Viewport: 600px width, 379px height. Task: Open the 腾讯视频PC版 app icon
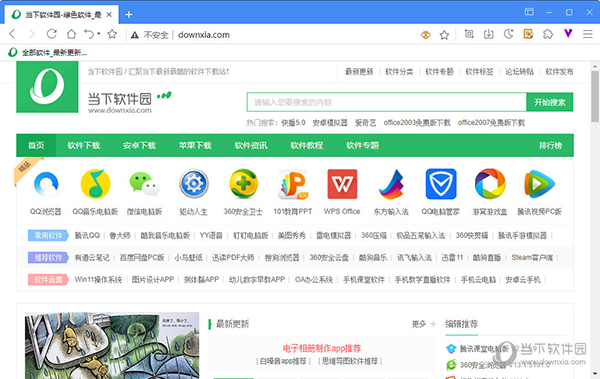coord(540,184)
